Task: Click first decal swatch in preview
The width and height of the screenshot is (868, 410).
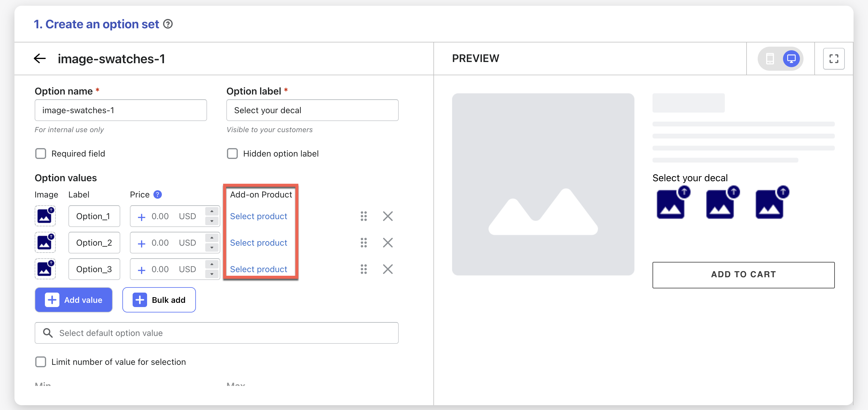Action: click(x=671, y=204)
